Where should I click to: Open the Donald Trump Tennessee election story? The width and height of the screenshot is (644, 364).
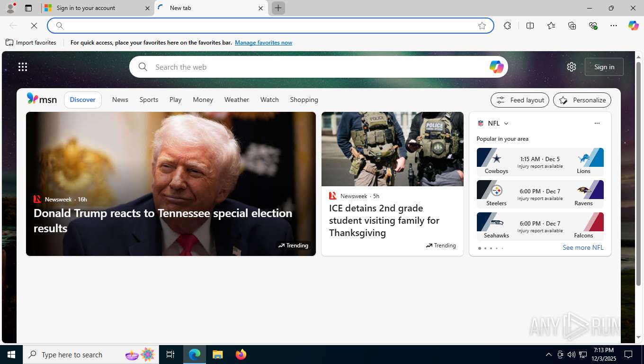[x=163, y=220]
